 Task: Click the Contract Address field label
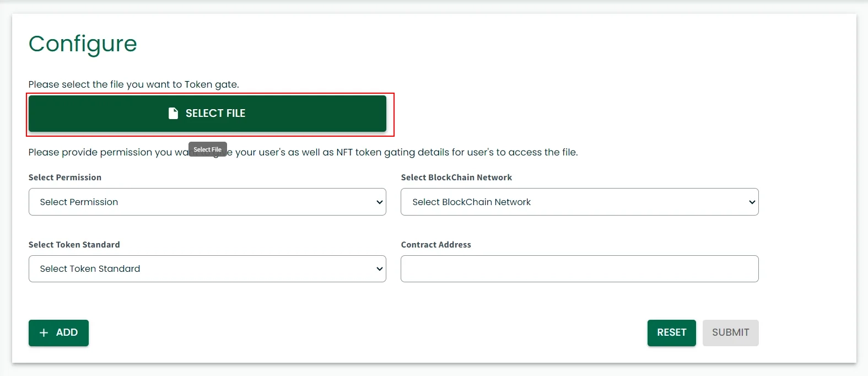coord(436,245)
